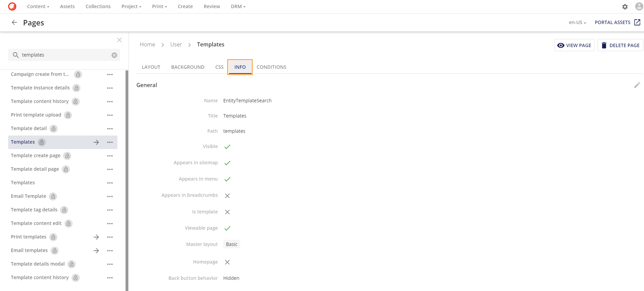644x291 pixels.
Task: Expand the Content menu dropdown
Action: coord(38,6)
